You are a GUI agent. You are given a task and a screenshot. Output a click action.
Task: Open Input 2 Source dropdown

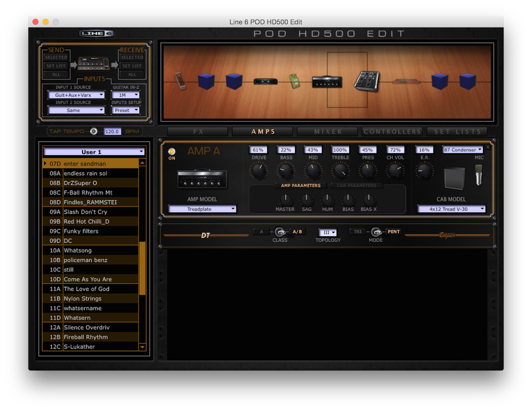click(x=77, y=110)
